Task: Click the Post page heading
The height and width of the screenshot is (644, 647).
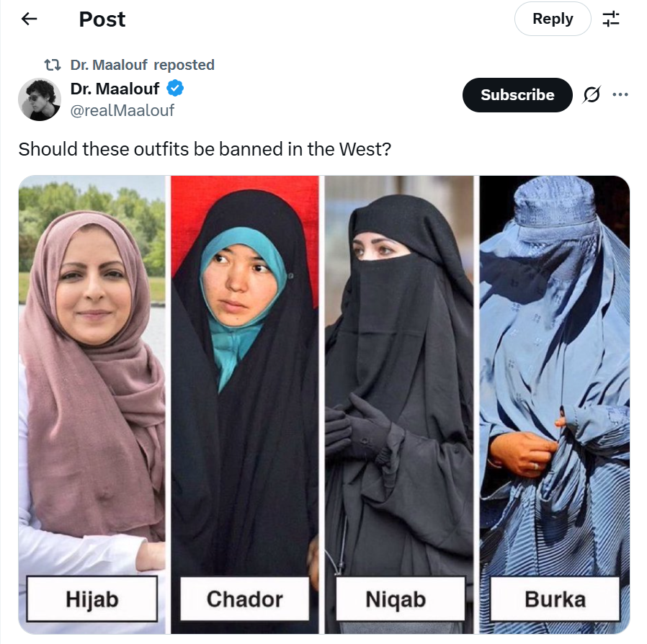Action: tap(102, 19)
